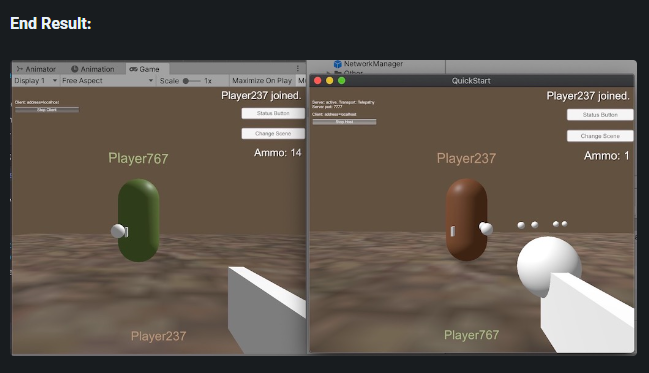Maximize QuickStart with the green button
Viewport: 649px width, 373px height.
[x=341, y=80]
